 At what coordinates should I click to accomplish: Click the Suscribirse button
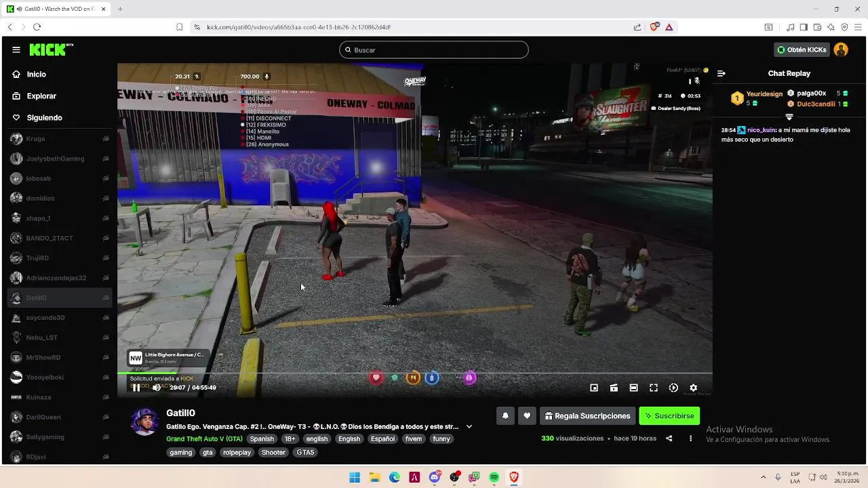click(669, 416)
